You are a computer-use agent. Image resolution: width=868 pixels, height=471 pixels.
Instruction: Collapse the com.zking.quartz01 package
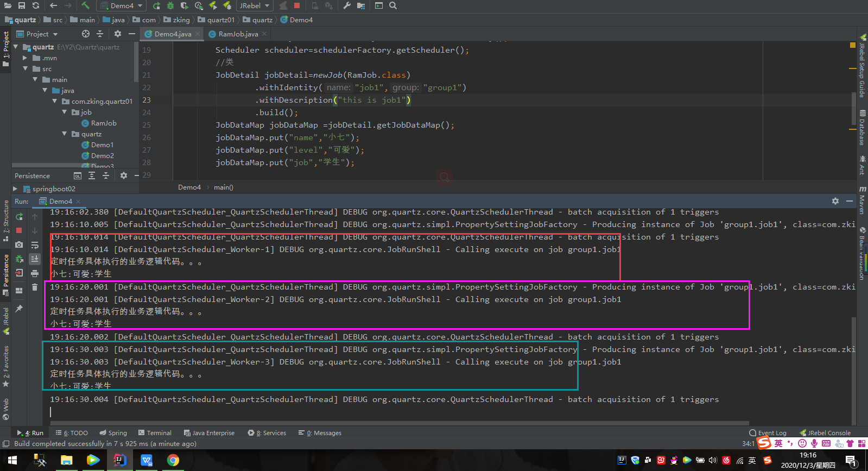54,101
